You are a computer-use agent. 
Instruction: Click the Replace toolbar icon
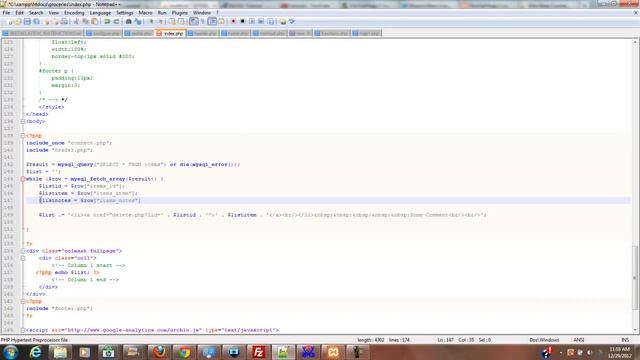pyautogui.click(x=138, y=21)
